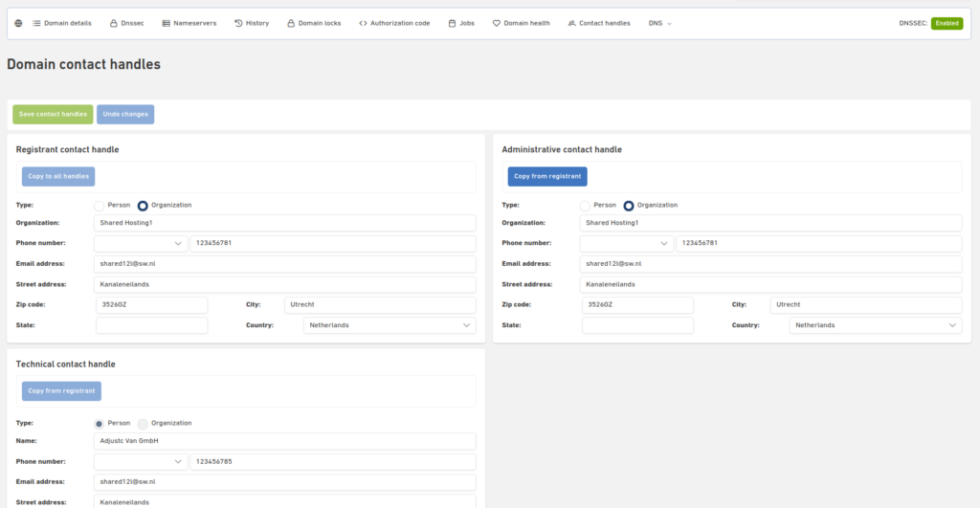Click Technical email address field
980x508 pixels.
[285, 482]
